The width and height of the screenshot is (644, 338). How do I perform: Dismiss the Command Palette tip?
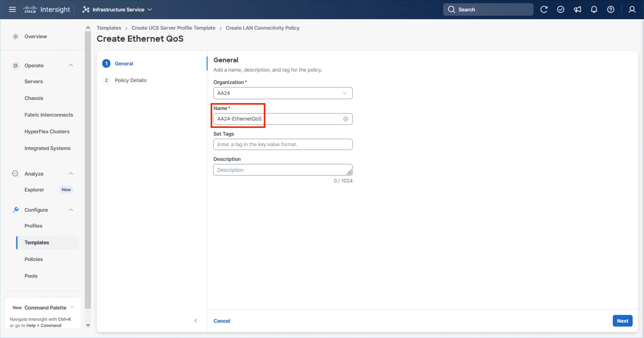(72, 307)
